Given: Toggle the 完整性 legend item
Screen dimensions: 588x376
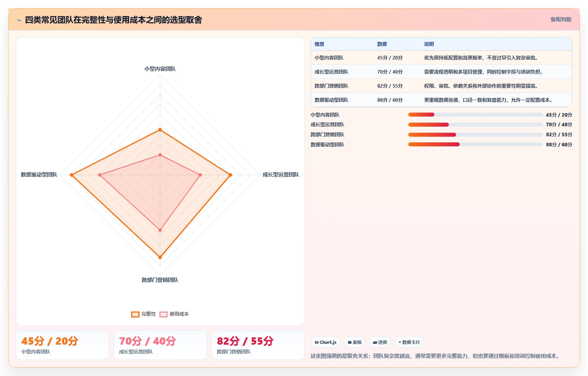Looking at the screenshot, I should pos(144,314).
